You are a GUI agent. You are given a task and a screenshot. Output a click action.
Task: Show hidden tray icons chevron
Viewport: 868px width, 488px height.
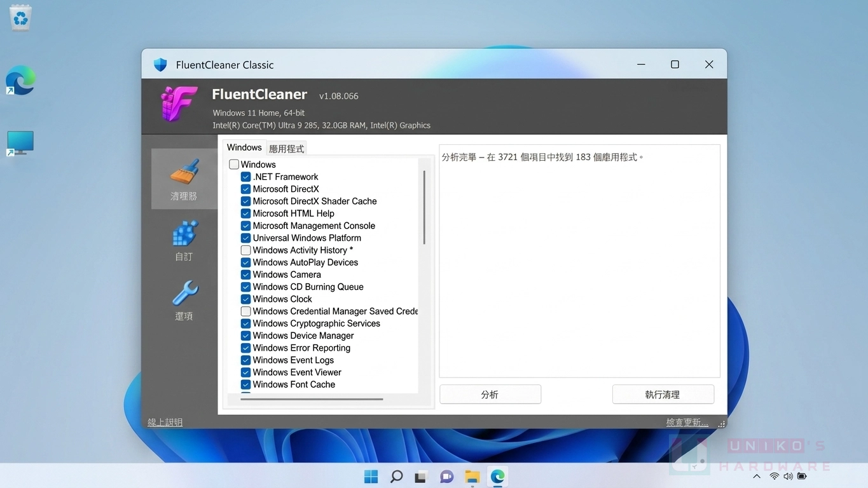coord(757,477)
